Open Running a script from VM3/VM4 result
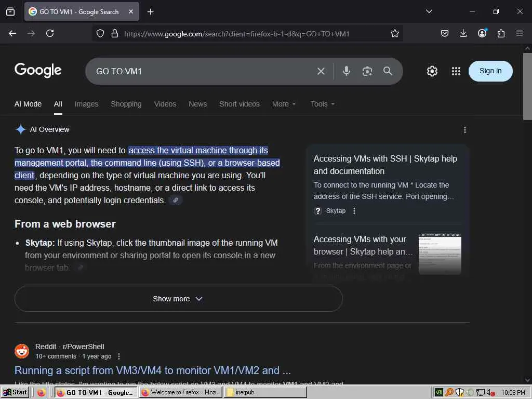Image resolution: width=532 pixels, height=399 pixels. [153, 370]
